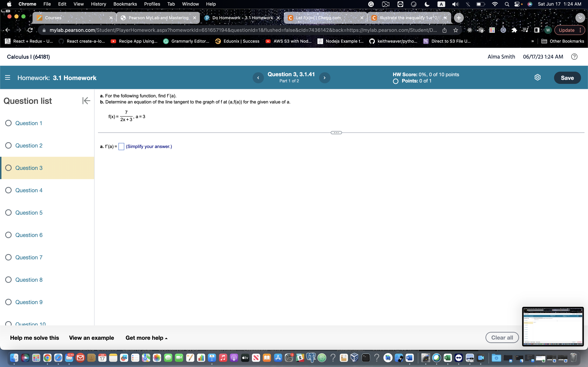Viewport: 588px width, 367px height.
Task: Open the Grammarly extension icon in the toolbar
Action: tap(503, 30)
